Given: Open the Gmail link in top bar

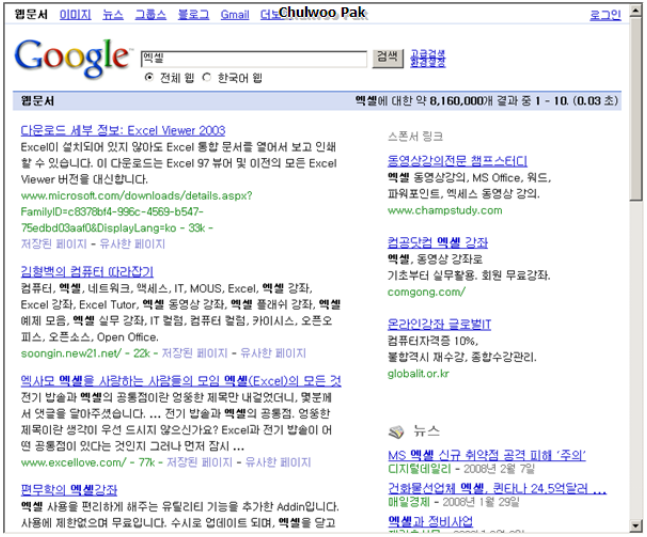Looking at the screenshot, I should click(x=234, y=15).
